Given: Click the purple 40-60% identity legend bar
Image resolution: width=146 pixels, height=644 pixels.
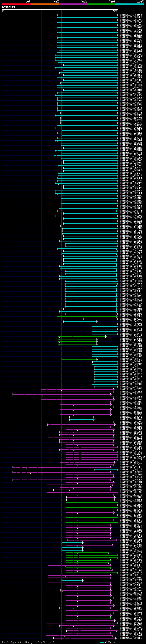Looking at the screenshot, I should [x=73, y=4].
